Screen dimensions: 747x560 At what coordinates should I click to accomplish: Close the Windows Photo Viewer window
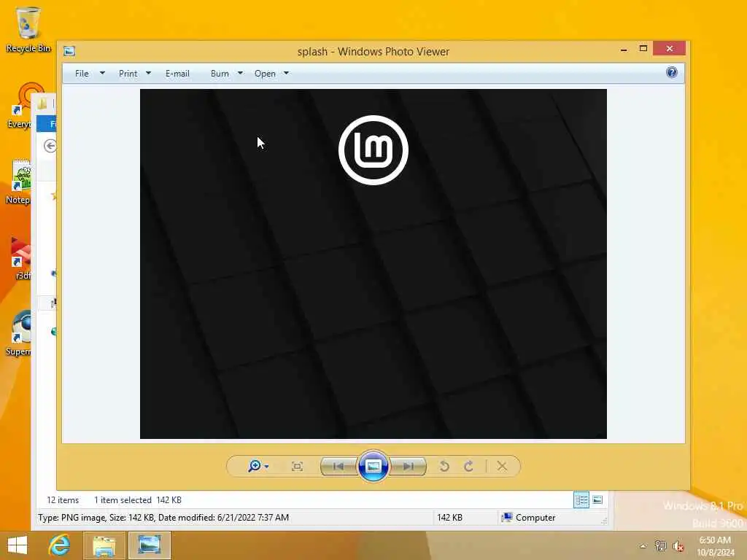coord(670,49)
